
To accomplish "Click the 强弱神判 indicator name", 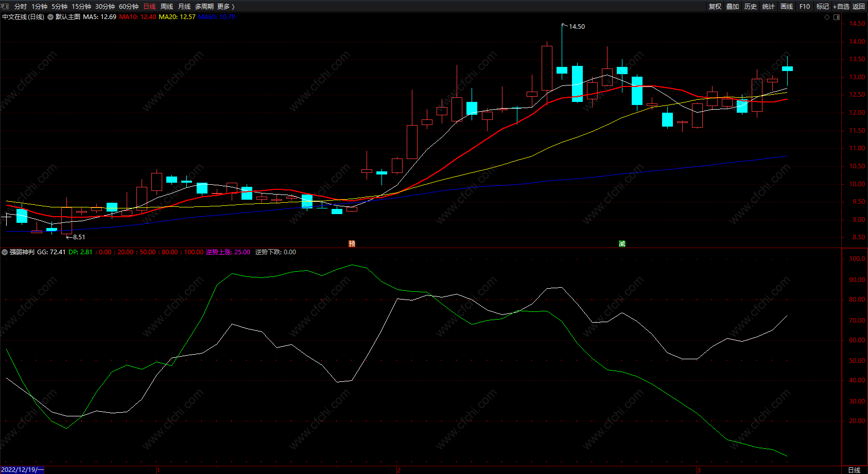I will coord(22,252).
